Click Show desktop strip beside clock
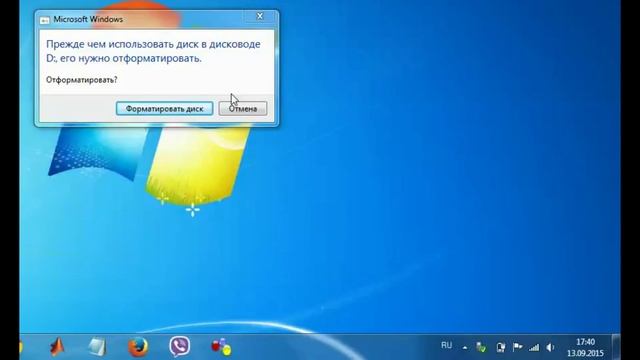 click(616, 347)
